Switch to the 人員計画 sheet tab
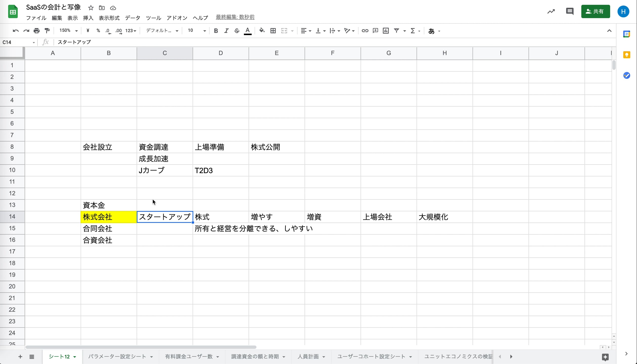 pos(309,357)
